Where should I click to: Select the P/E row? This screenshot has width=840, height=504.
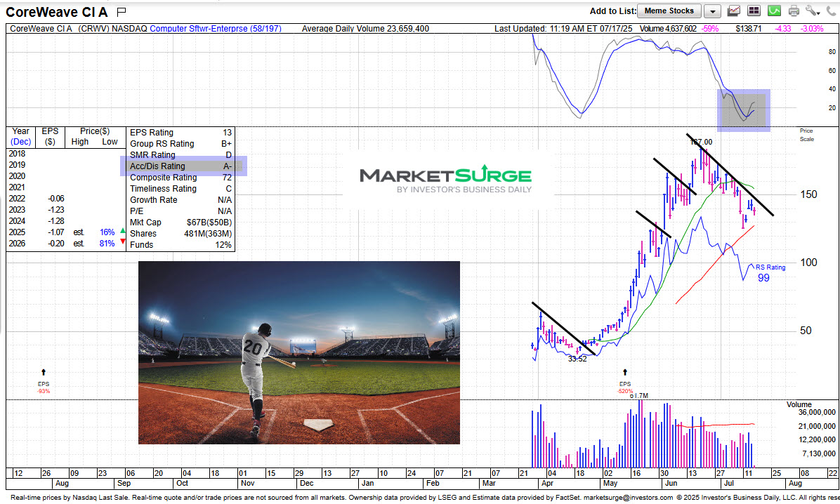tap(181, 211)
